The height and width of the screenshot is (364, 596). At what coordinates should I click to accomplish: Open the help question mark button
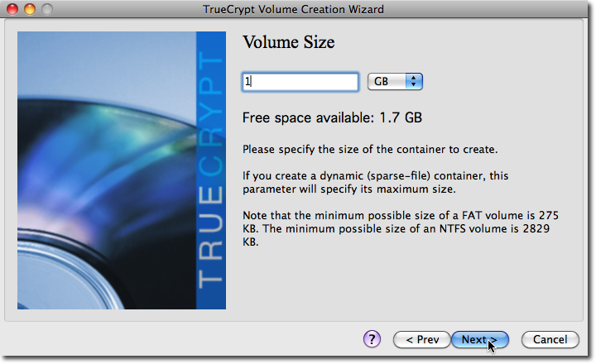pos(372,339)
